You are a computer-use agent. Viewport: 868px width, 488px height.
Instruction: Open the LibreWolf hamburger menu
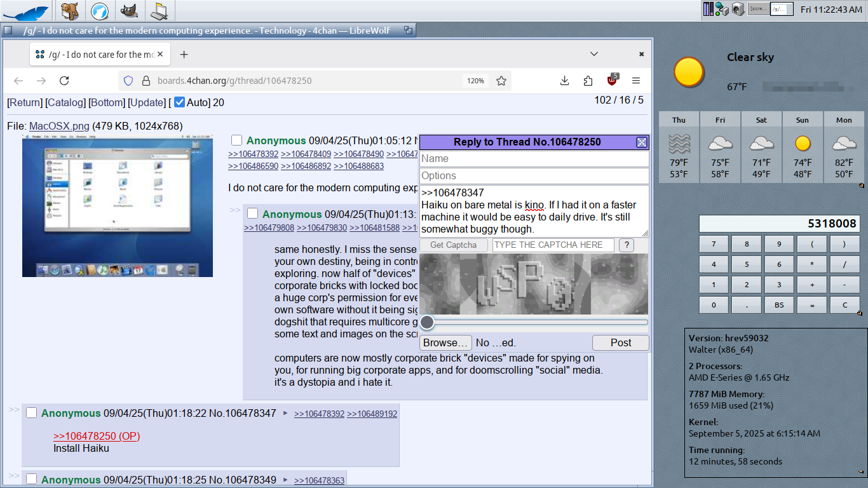point(636,81)
